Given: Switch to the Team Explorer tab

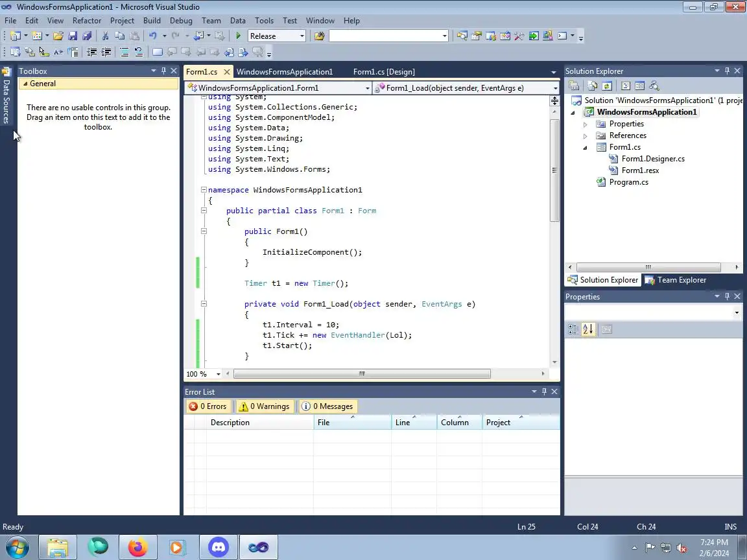Looking at the screenshot, I should click(x=676, y=280).
